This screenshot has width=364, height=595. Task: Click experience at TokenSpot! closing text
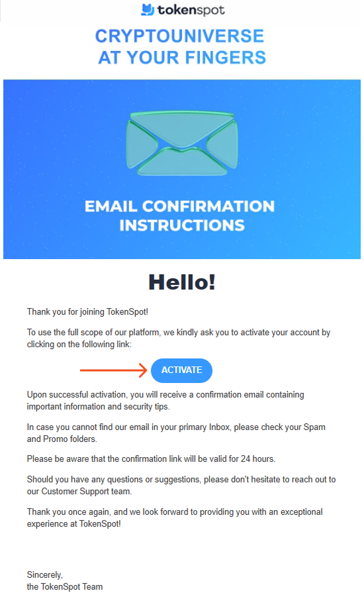[74, 524]
